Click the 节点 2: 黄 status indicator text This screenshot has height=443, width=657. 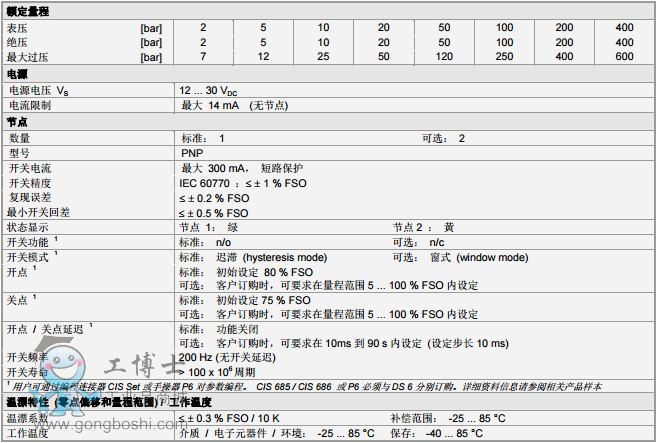pyautogui.click(x=424, y=227)
